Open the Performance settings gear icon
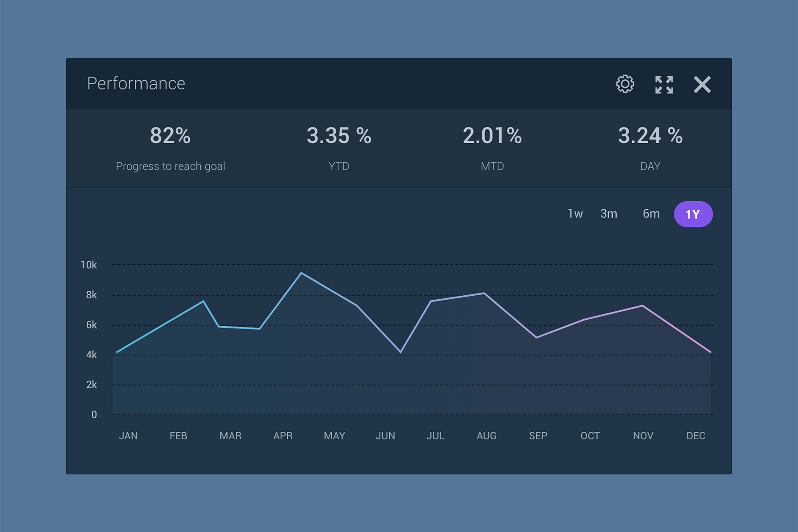 click(x=625, y=84)
